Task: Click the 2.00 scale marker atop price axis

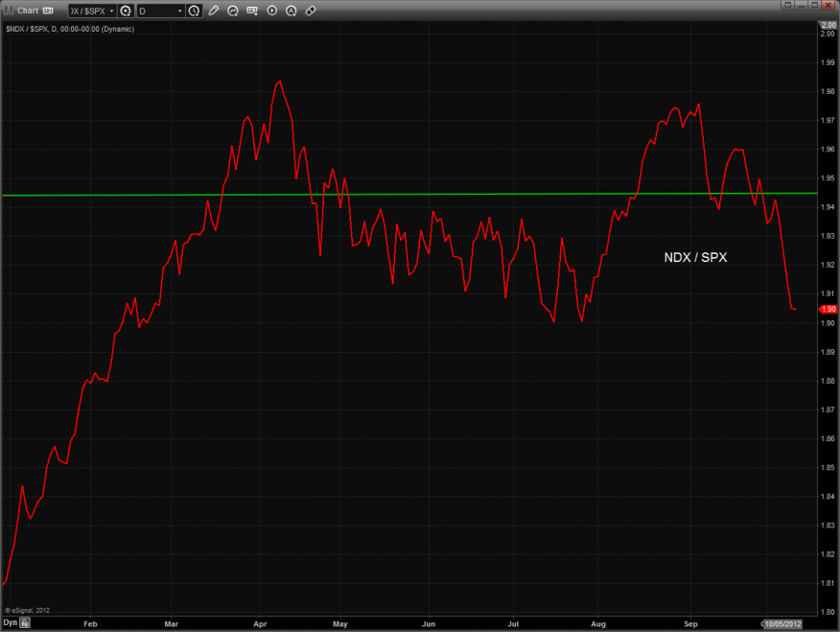Action: (x=828, y=25)
